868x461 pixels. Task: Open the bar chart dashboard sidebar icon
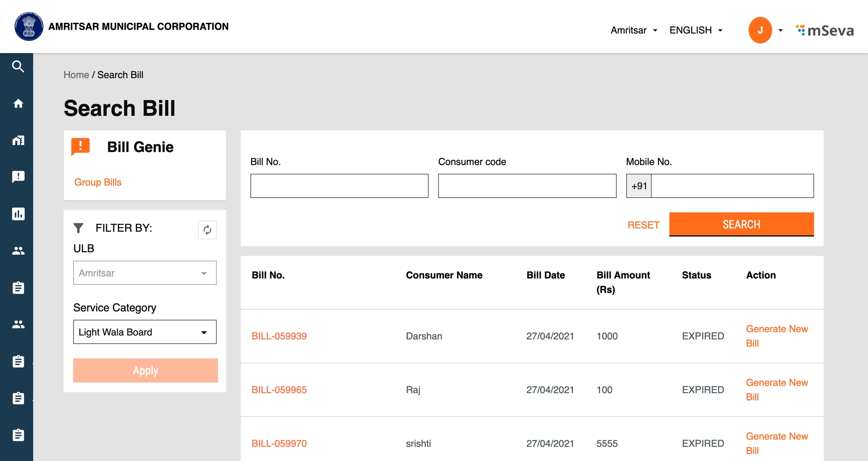point(18,214)
